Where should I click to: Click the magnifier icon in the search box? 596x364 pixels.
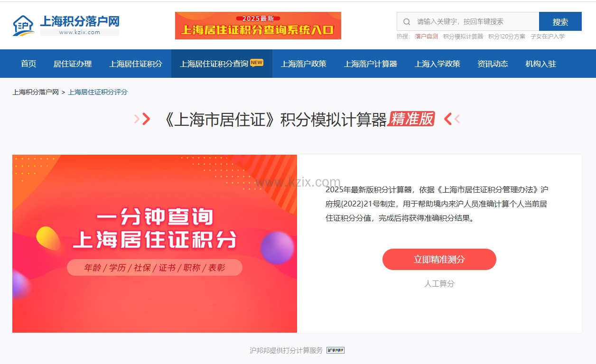[407, 21]
